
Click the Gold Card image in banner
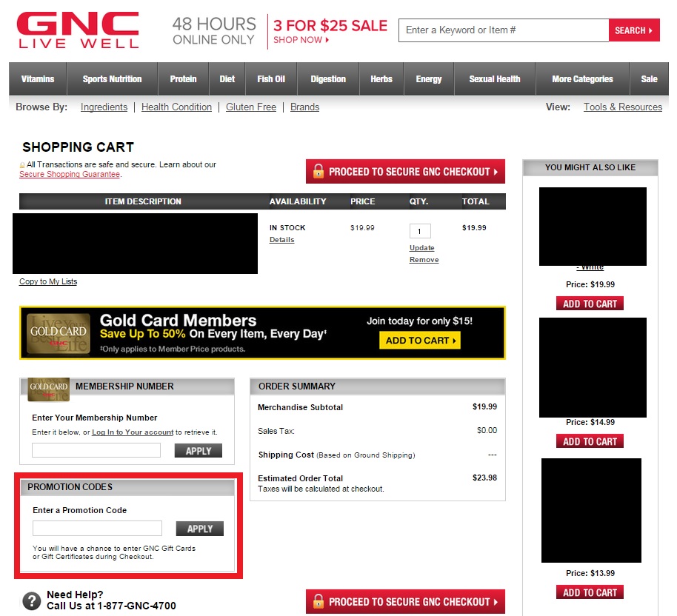[x=59, y=333]
